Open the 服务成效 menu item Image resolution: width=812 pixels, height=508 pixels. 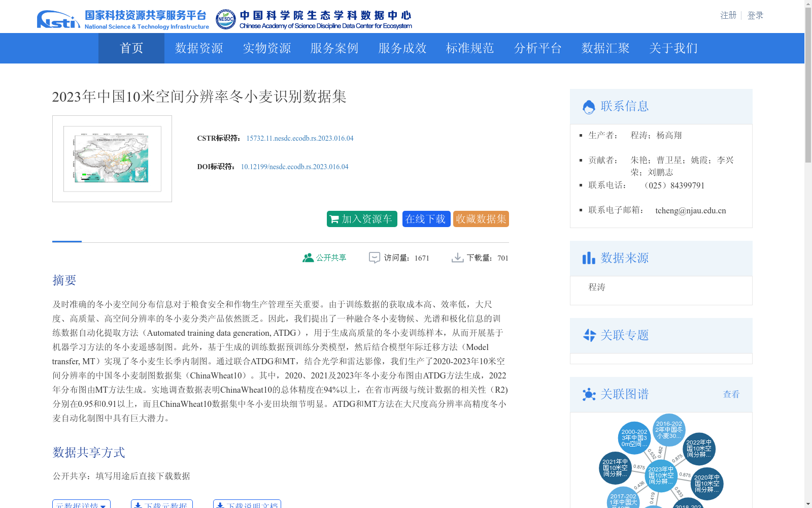coord(402,48)
